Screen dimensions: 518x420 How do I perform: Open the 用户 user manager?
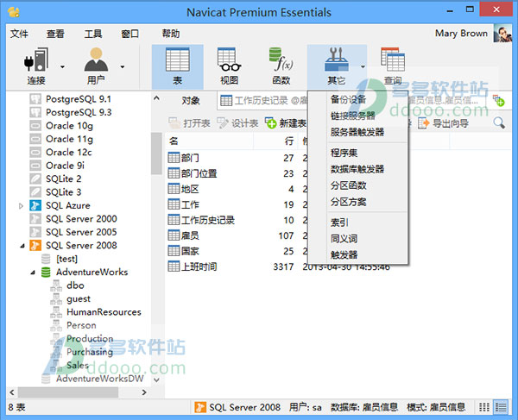click(x=96, y=66)
